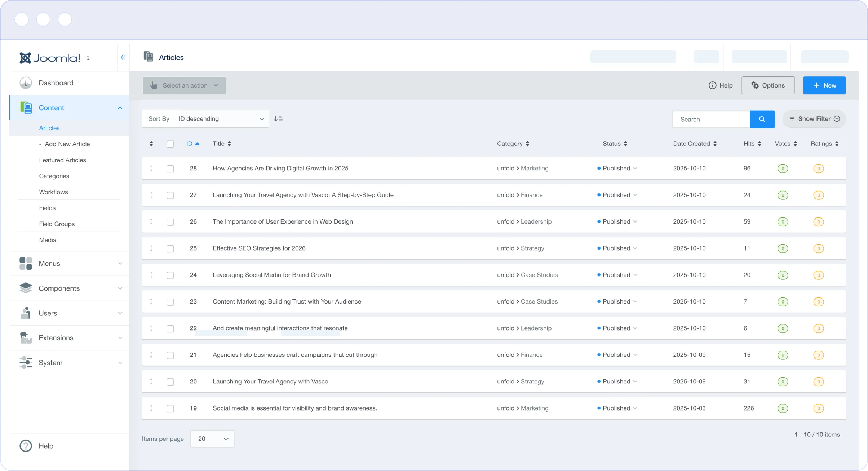Collapse sidebar with double-chevron icon
Viewport: 868px width, 471px height.
(123, 57)
